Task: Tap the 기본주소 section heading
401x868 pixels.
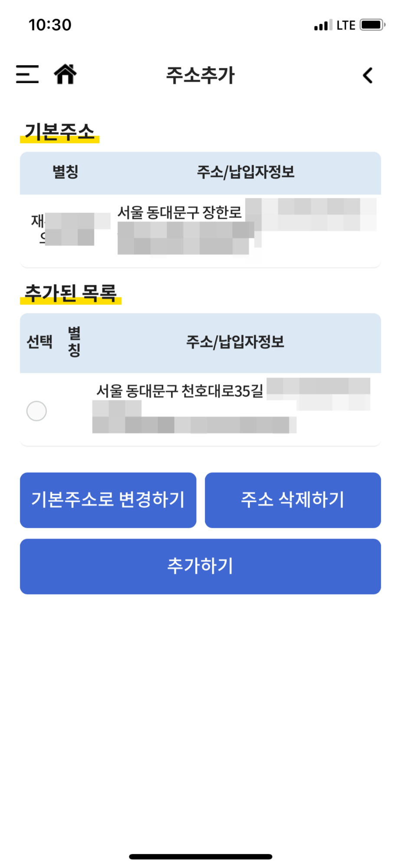Action: coord(59,132)
